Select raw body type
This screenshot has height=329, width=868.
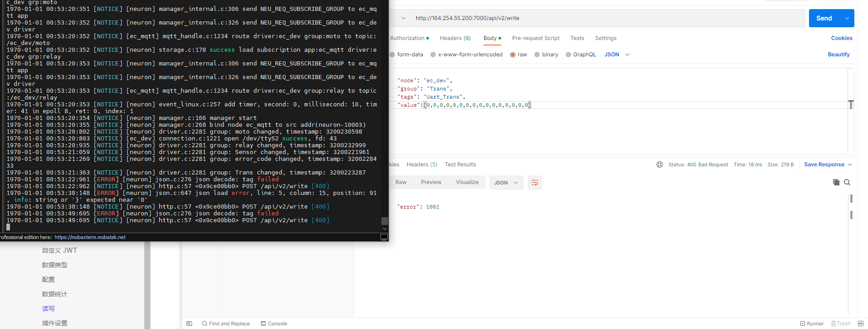[x=518, y=55]
